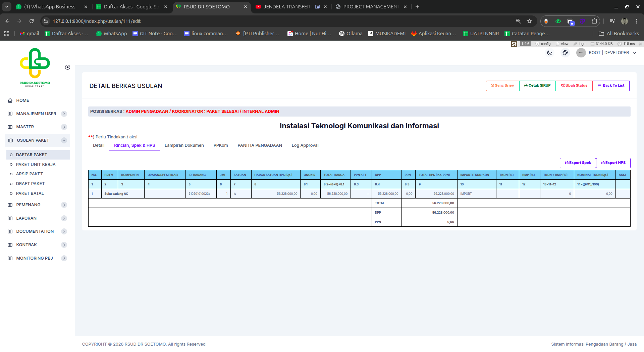Switch to Lampiran Dokumen tab

[x=184, y=145]
